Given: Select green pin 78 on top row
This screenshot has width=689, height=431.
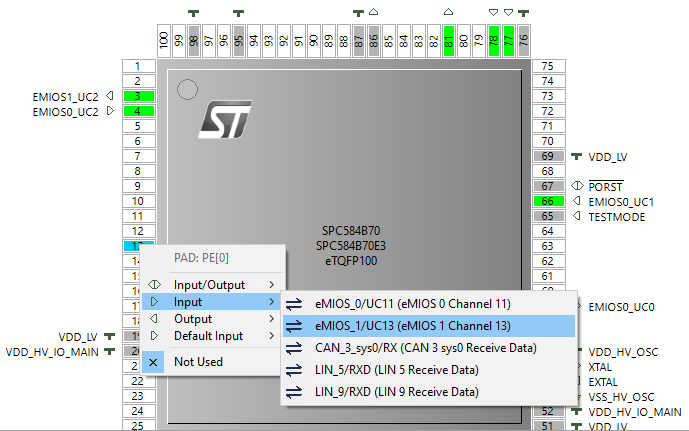Looking at the screenshot, I should [x=494, y=41].
